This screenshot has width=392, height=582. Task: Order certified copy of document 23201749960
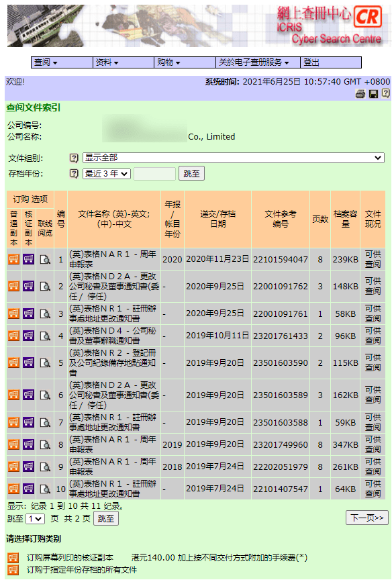29,444
